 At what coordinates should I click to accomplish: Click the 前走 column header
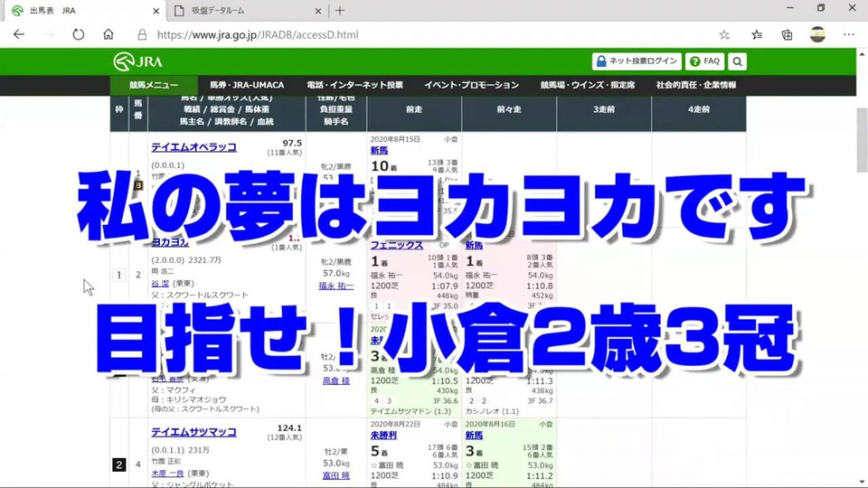[x=414, y=109]
